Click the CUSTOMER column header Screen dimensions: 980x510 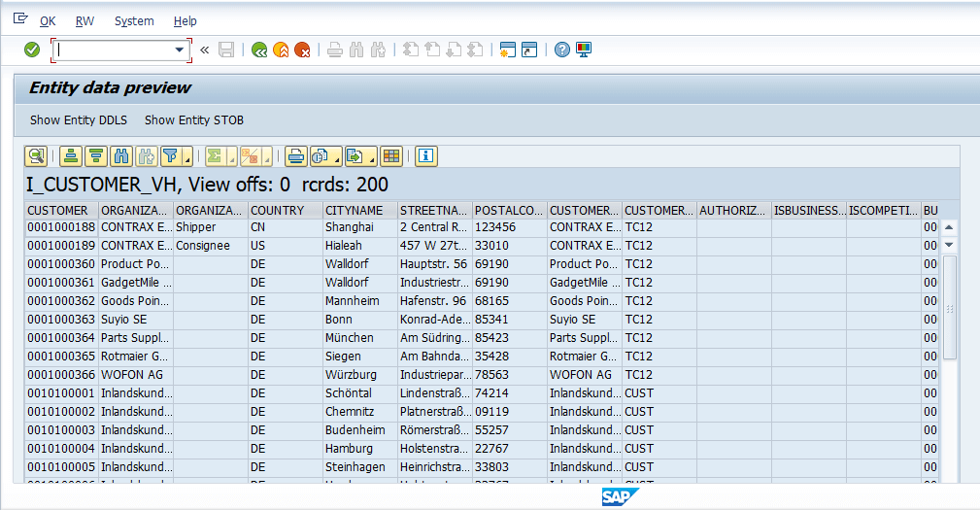coord(61,211)
